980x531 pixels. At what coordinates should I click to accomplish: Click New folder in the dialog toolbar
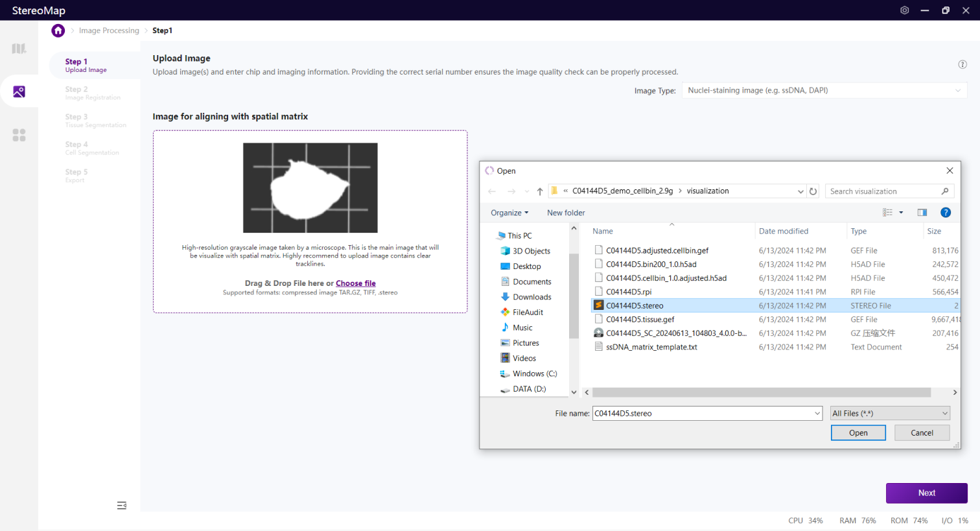[566, 213]
